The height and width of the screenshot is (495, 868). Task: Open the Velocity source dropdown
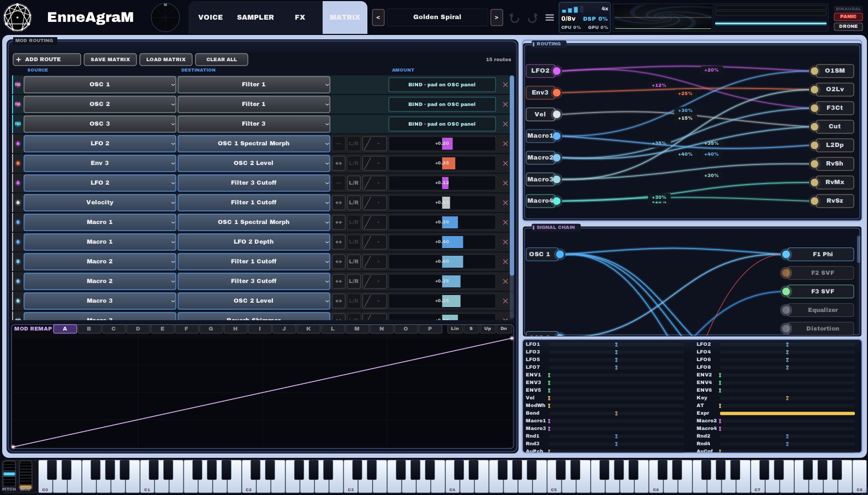point(100,203)
